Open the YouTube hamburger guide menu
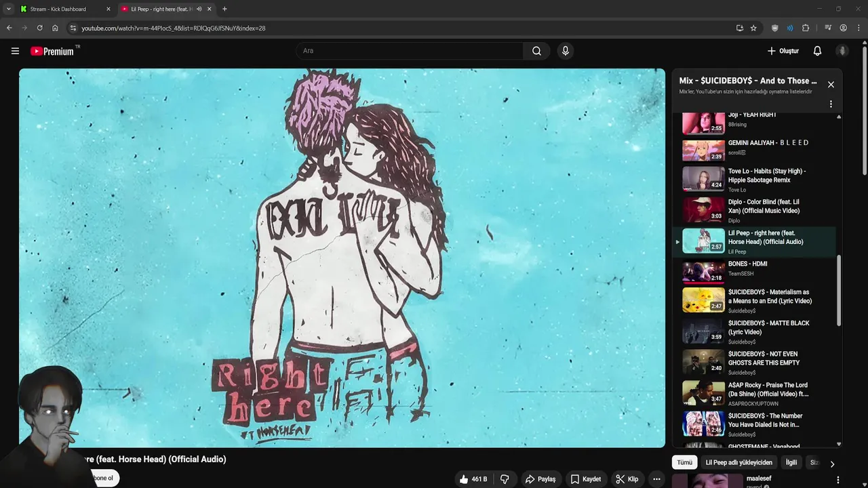 tap(15, 51)
